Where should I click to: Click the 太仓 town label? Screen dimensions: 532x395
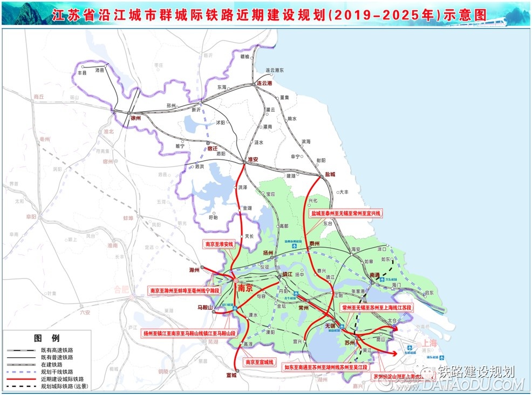coord(392,321)
